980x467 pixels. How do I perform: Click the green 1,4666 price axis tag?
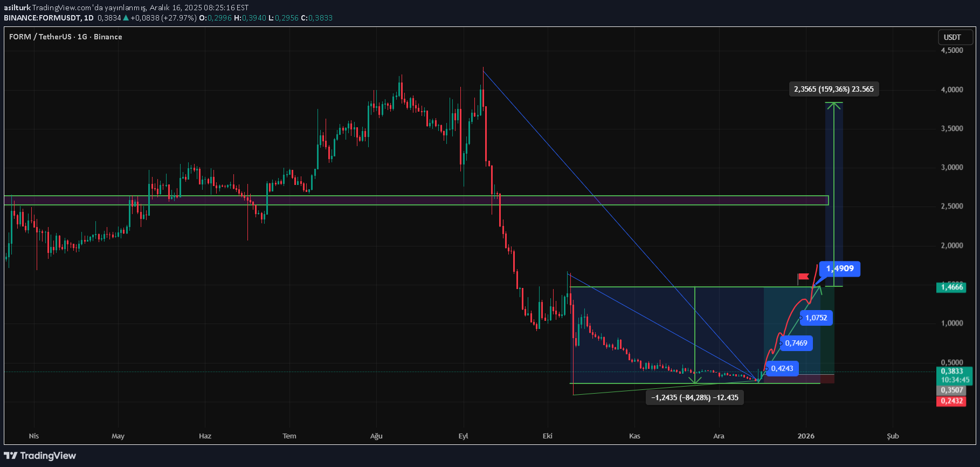tap(951, 287)
